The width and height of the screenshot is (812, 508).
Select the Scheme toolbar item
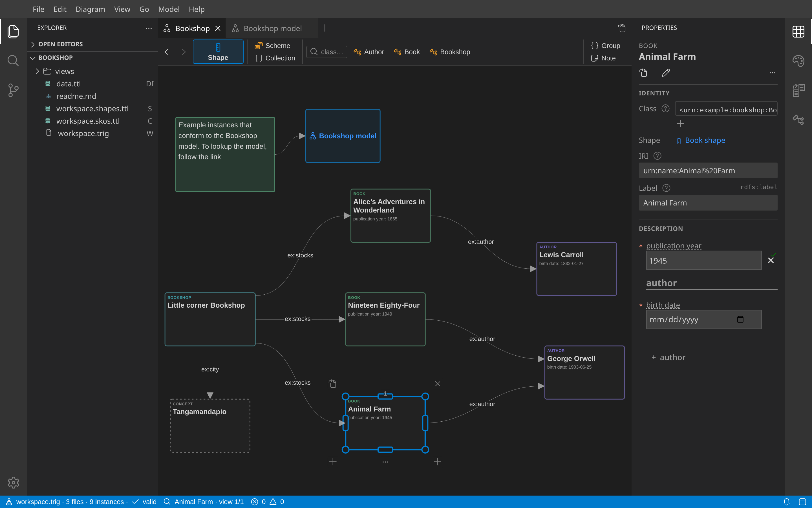272,45
